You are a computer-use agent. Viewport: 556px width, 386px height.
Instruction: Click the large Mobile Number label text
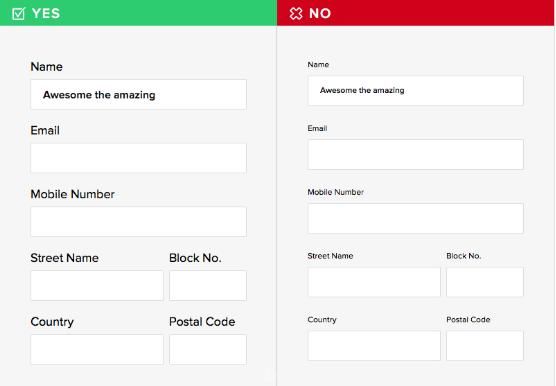73,194
